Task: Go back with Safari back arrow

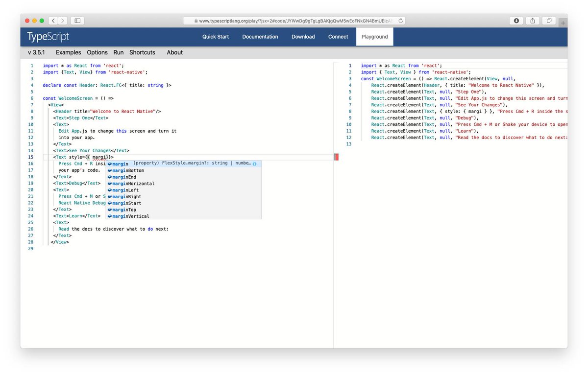Action: (53, 21)
